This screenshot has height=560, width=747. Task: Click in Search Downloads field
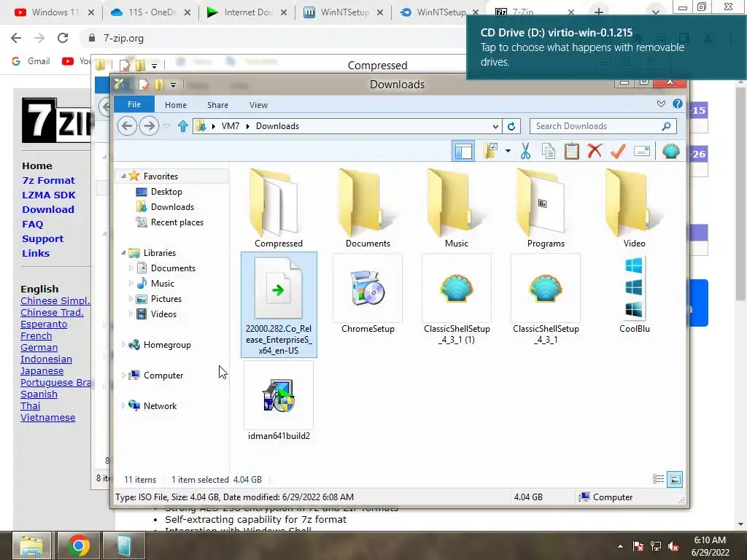tap(603, 126)
